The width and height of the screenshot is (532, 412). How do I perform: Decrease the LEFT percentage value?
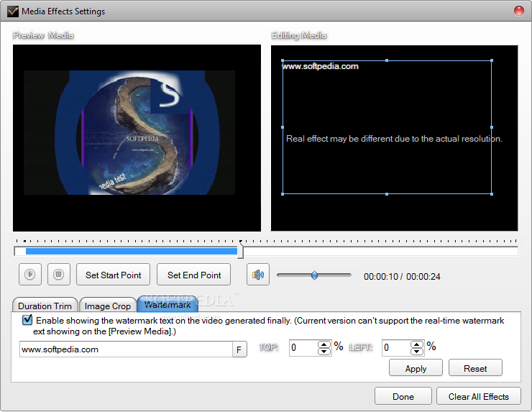417,352
